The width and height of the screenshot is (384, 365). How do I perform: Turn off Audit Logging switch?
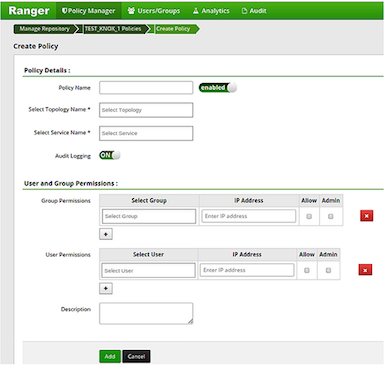click(110, 155)
